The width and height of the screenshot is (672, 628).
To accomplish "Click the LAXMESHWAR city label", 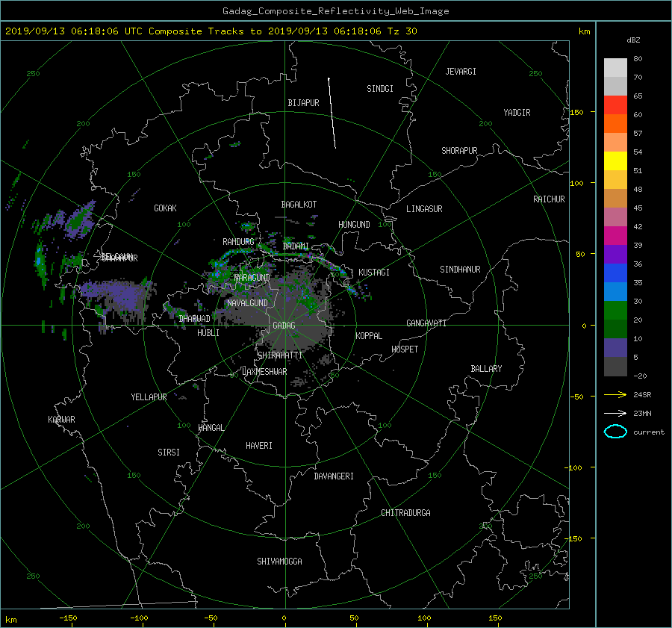I will pos(264,372).
